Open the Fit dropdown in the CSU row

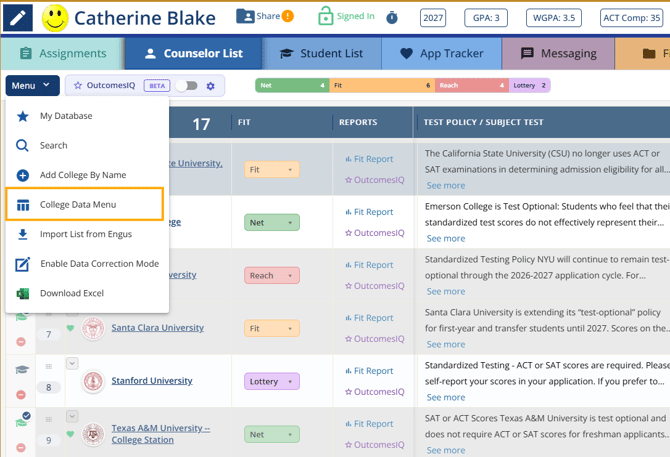[272, 170]
